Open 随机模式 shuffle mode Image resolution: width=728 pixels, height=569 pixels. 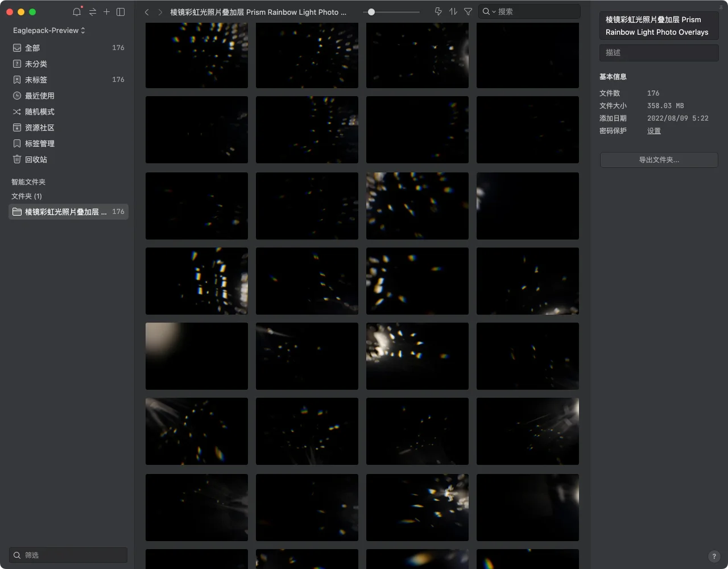68,112
